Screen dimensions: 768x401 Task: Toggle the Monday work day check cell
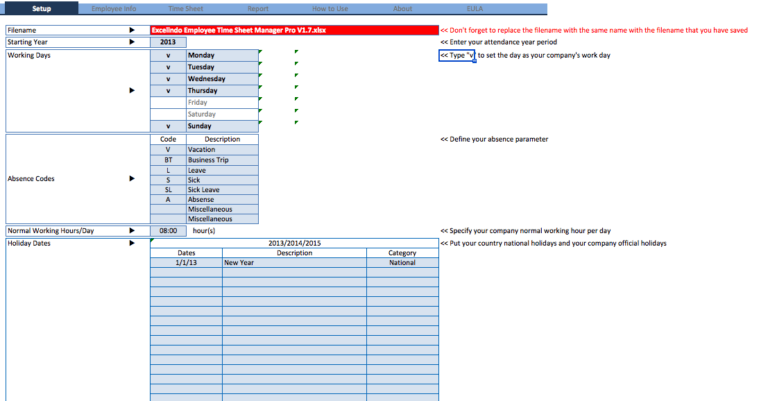[x=168, y=55]
